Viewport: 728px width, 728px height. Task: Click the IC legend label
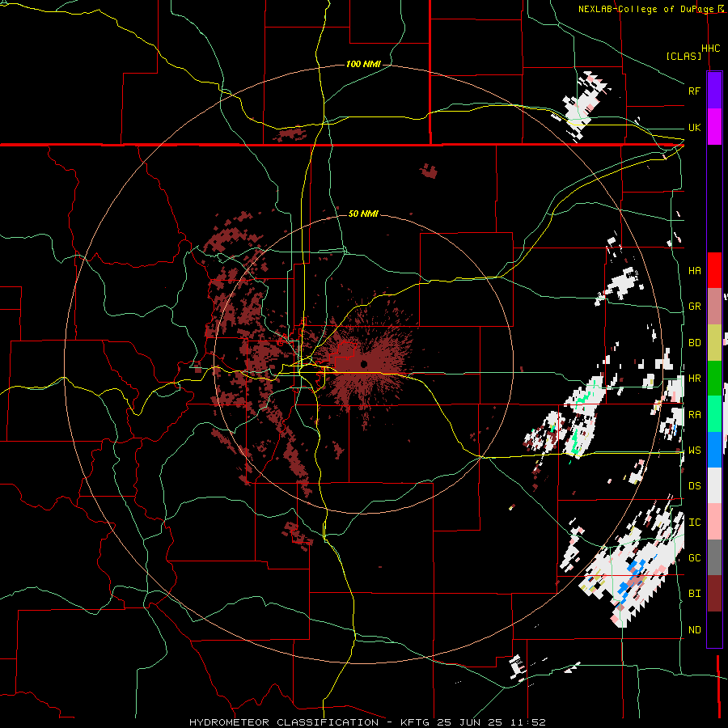[x=694, y=523]
